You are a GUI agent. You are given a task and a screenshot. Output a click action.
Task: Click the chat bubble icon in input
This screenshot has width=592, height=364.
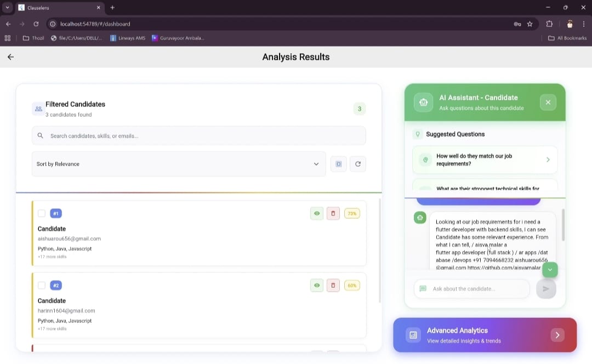(423, 289)
